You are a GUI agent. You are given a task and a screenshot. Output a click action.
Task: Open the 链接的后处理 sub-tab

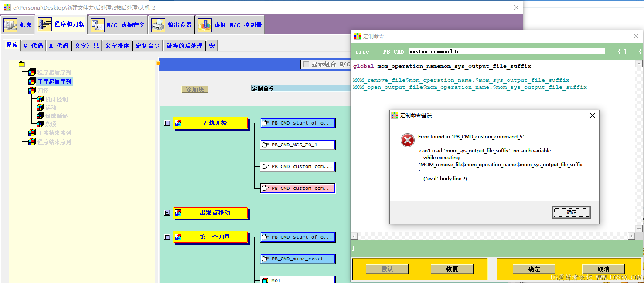point(184,45)
